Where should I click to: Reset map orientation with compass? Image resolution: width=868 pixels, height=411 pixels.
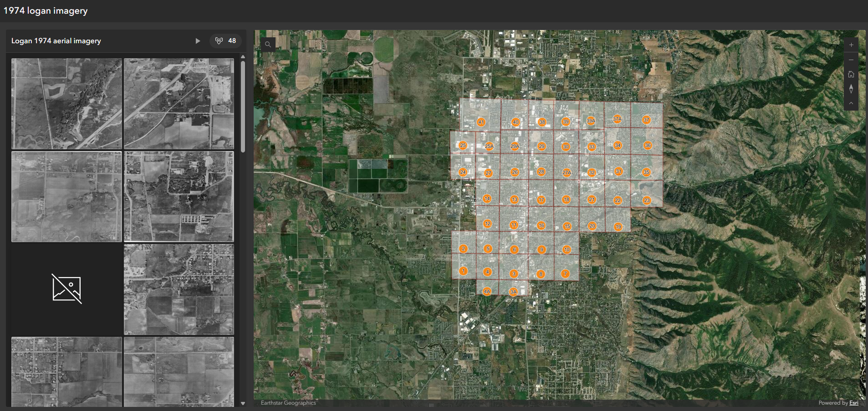tap(851, 89)
